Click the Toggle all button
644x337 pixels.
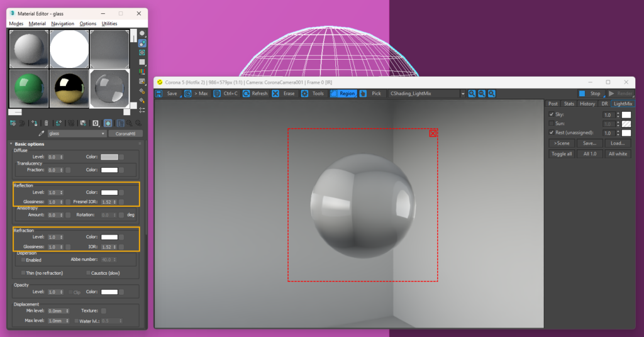click(x=562, y=154)
